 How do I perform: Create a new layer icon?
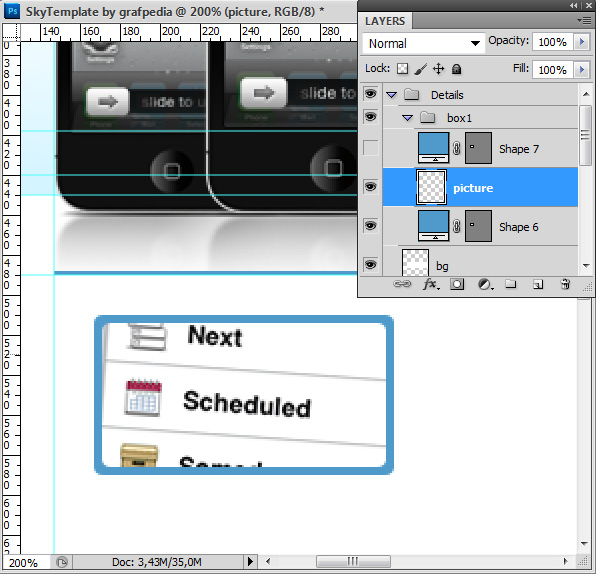537,284
